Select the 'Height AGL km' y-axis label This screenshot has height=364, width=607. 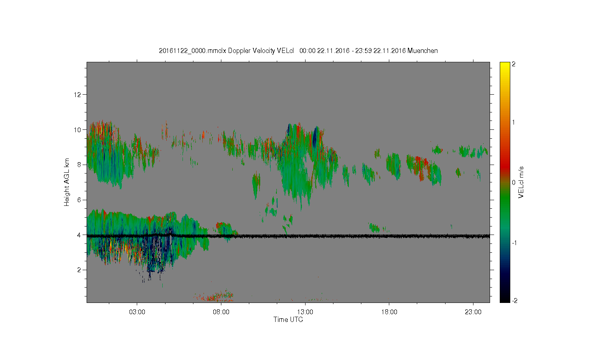pyautogui.click(x=67, y=182)
